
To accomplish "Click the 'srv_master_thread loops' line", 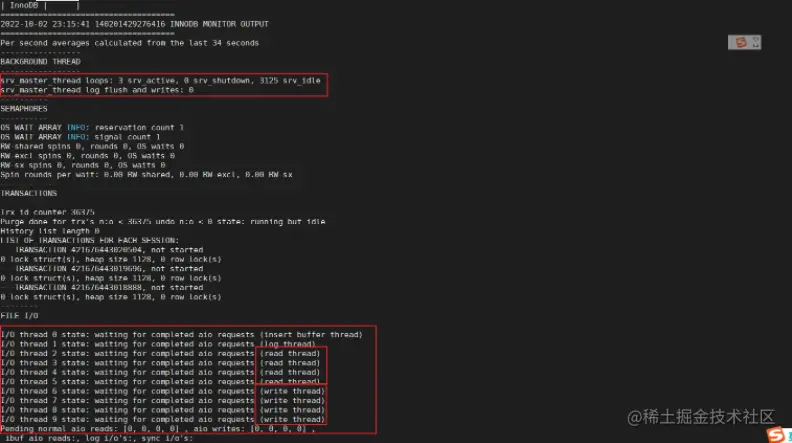I will [161, 80].
